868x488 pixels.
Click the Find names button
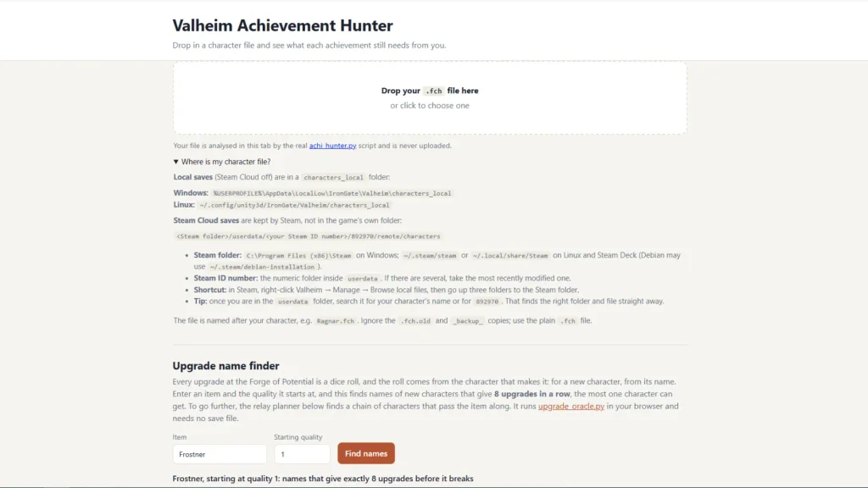[366, 454]
